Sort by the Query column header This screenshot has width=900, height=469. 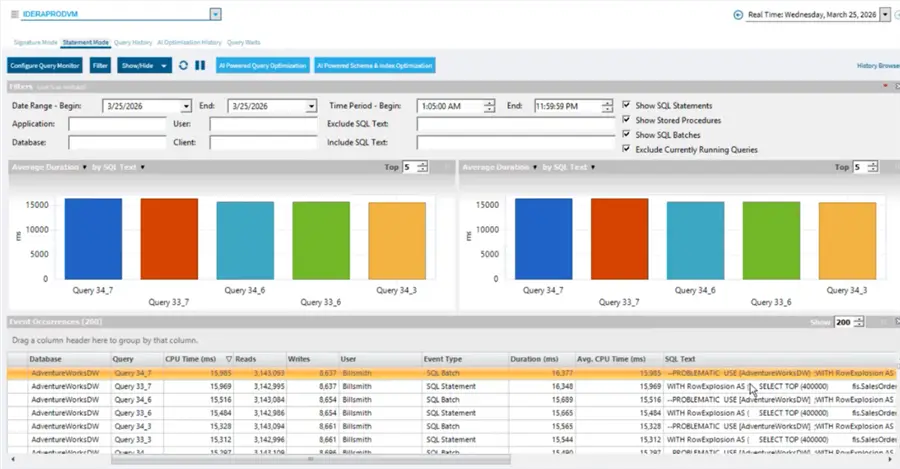tap(136, 359)
